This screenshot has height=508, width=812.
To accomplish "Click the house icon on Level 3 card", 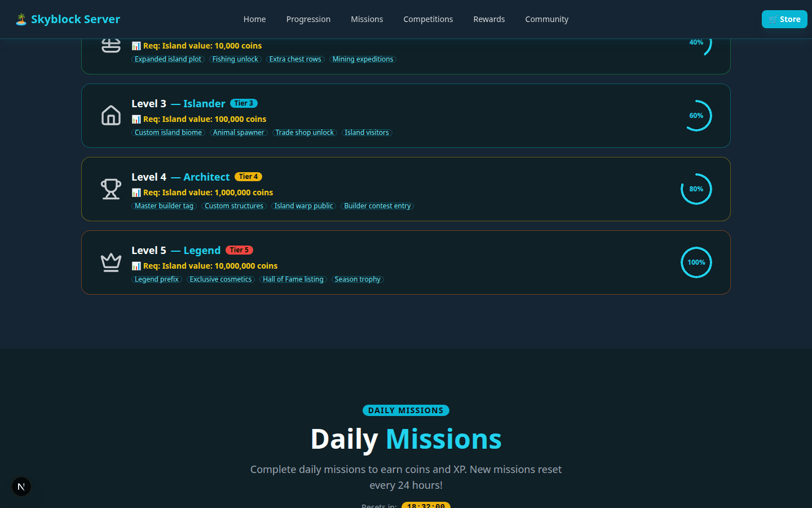I will [x=111, y=116].
